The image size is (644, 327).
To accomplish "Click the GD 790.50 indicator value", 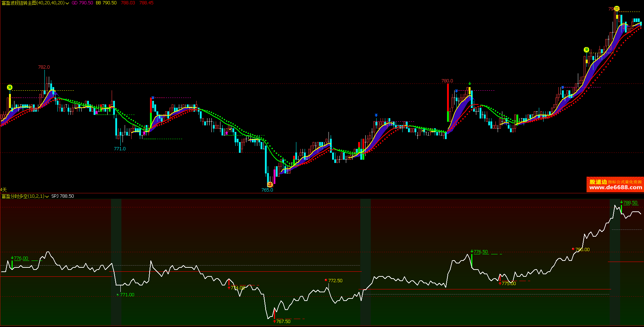I will click(82, 3).
